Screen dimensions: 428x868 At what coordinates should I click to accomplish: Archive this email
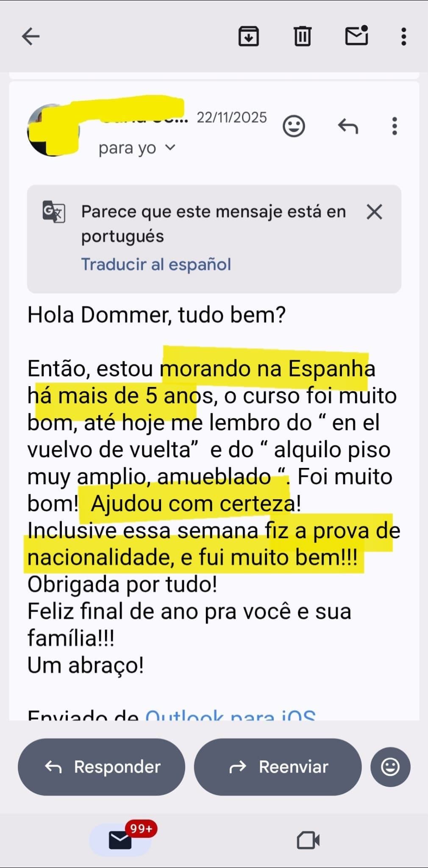click(x=248, y=36)
